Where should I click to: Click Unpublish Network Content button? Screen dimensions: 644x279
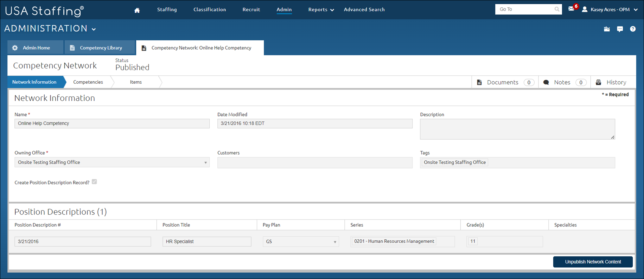point(593,262)
